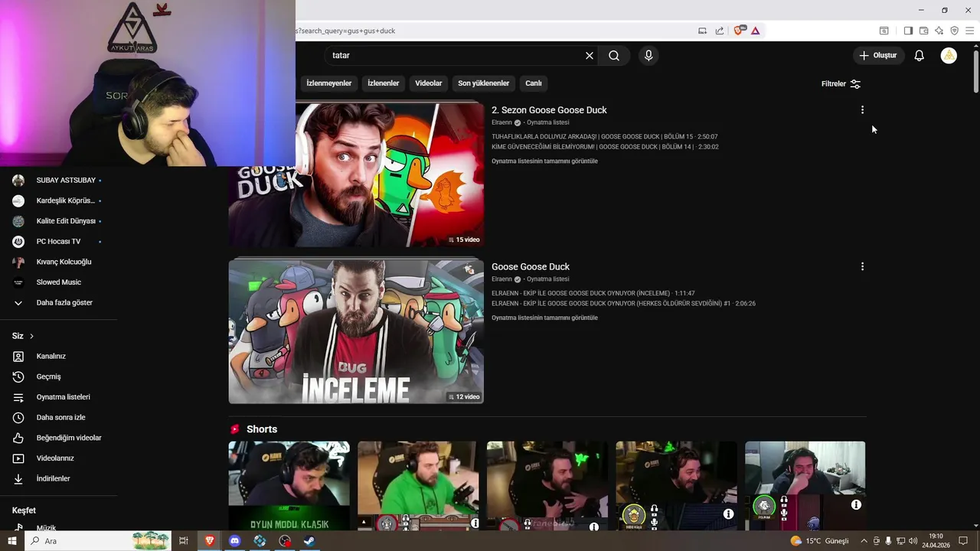Click Elraenn channel name under 2. Sezon playlist
The width and height of the screenshot is (980, 551).
501,122
